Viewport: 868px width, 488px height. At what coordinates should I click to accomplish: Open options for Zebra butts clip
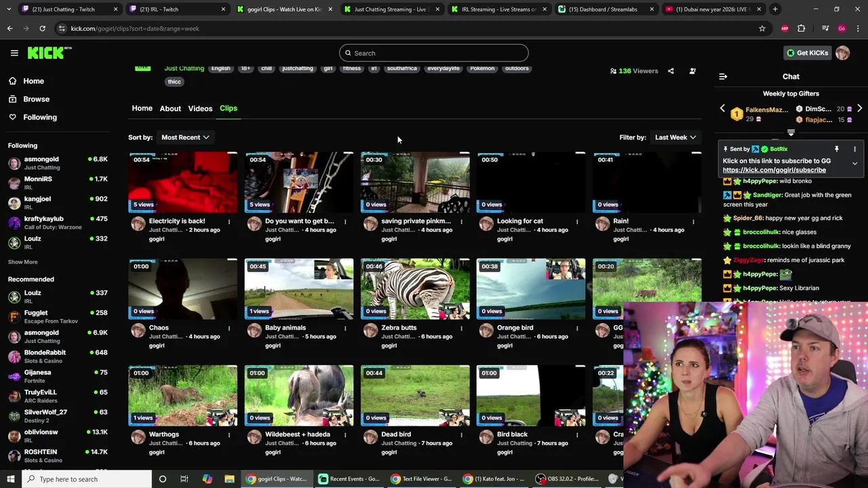pyautogui.click(x=461, y=328)
